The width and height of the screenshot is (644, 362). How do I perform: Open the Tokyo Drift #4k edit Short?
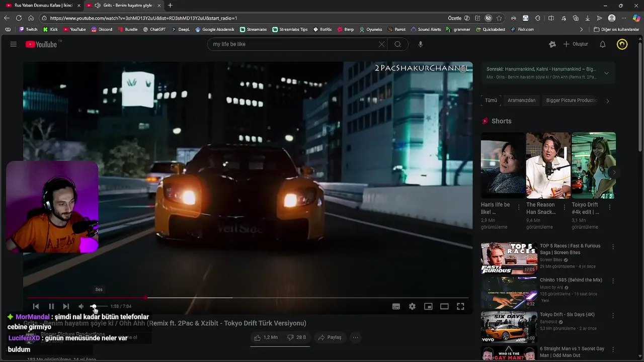(x=594, y=165)
